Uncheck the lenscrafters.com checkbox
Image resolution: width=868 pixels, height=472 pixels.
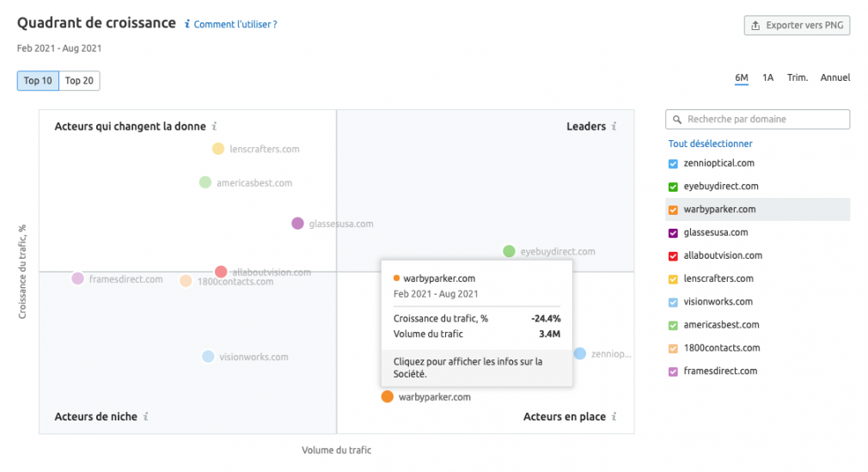(673, 279)
